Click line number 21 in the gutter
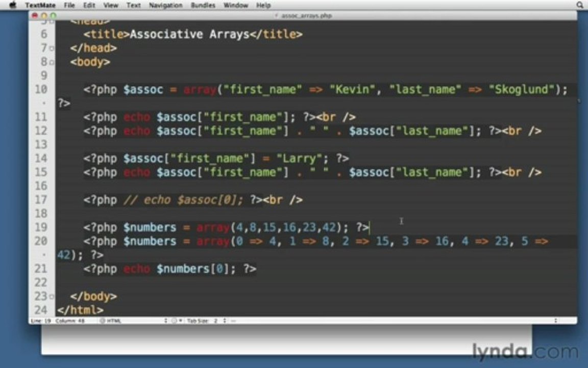 (41, 269)
